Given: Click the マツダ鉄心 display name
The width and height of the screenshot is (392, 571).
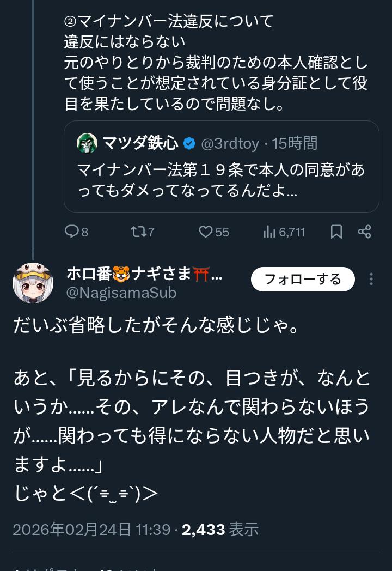Looking at the screenshot, I should click(140, 143).
